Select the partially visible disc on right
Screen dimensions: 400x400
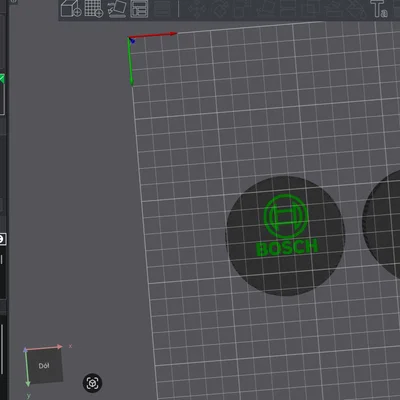tap(382, 223)
